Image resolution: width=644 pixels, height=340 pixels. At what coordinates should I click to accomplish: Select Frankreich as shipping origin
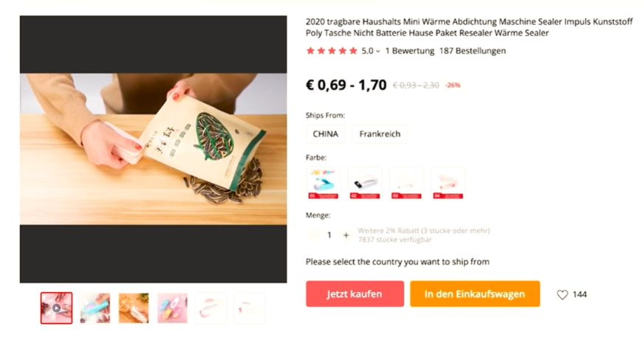tap(380, 134)
